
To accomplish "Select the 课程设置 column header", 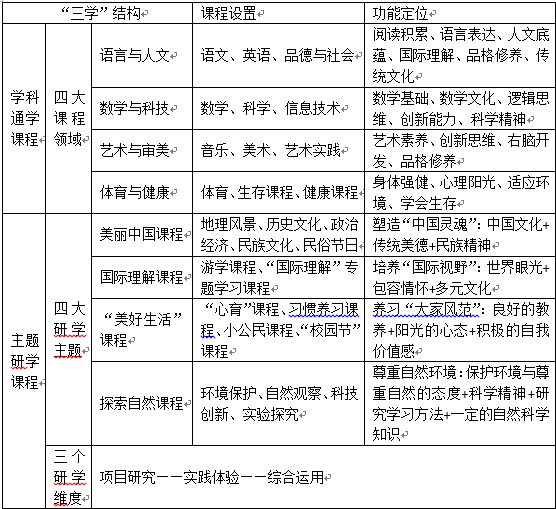I will (278, 13).
